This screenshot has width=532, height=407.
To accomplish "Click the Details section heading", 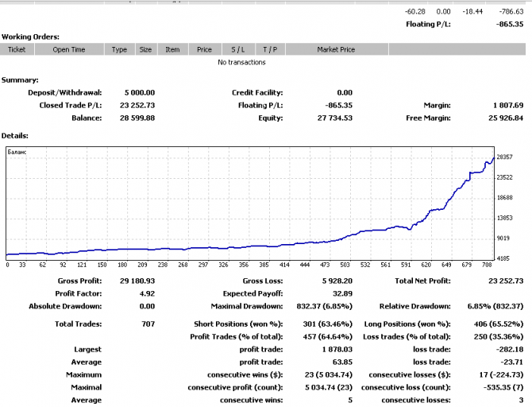I will click(x=17, y=135).
